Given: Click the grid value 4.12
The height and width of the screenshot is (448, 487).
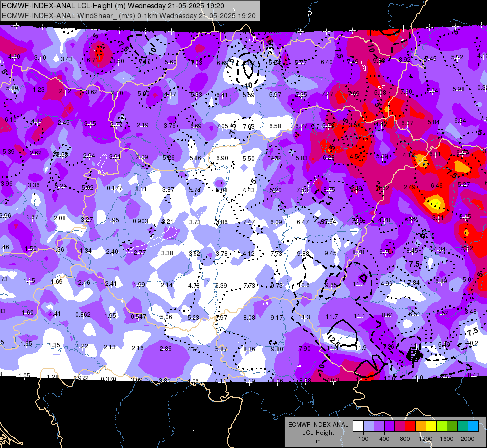Looking at the screenshot, I should coord(248,254).
